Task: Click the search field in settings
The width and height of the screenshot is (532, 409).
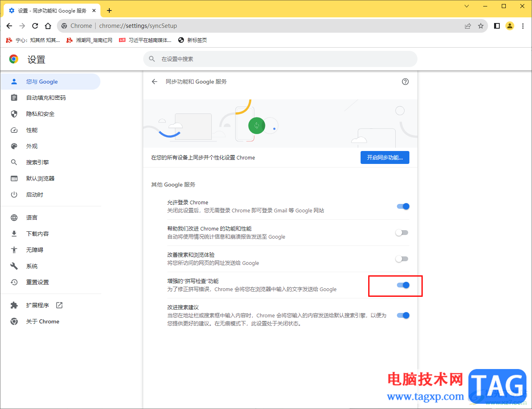Action: 280,59
